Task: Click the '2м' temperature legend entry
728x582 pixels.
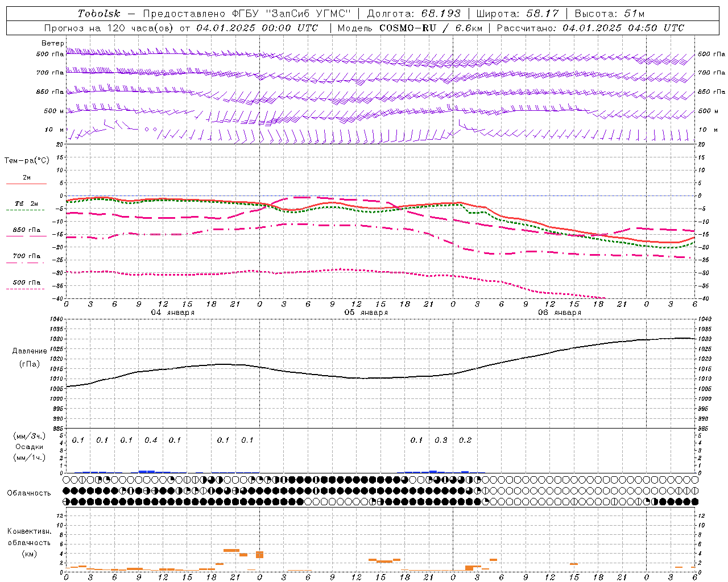Action: tap(27, 178)
